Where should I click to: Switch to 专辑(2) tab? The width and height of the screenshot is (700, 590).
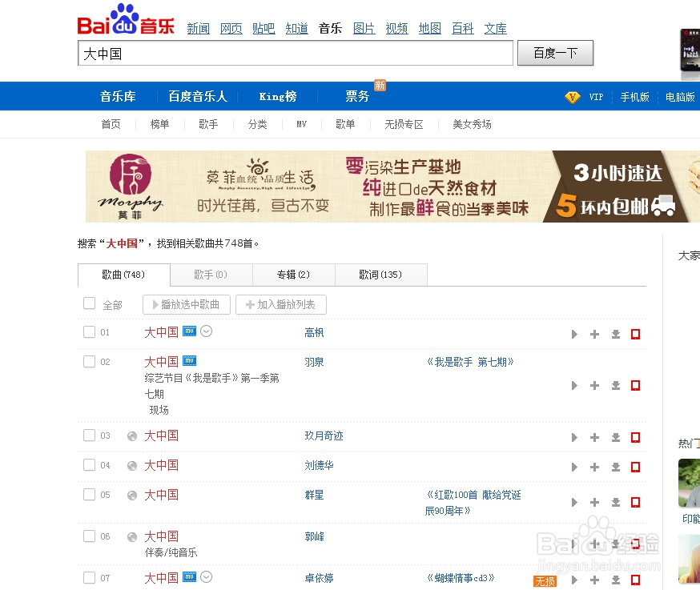[294, 275]
